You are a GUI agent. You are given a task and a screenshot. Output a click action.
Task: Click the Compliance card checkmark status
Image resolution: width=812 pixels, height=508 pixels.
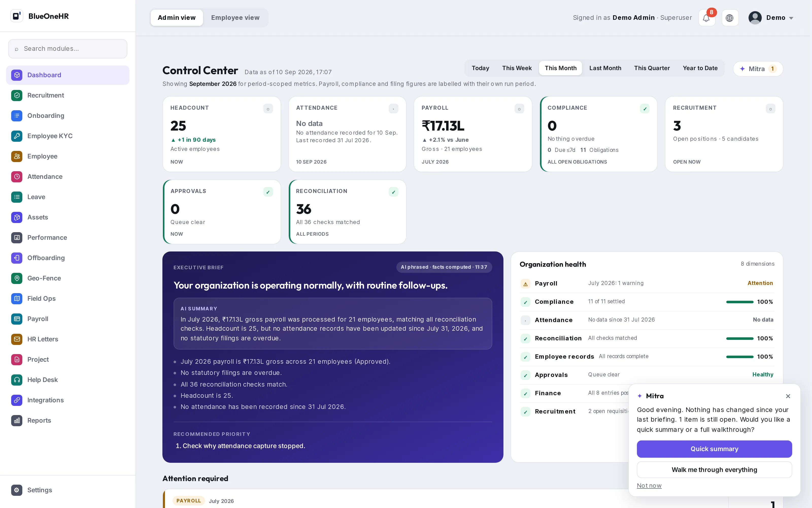[645, 108]
